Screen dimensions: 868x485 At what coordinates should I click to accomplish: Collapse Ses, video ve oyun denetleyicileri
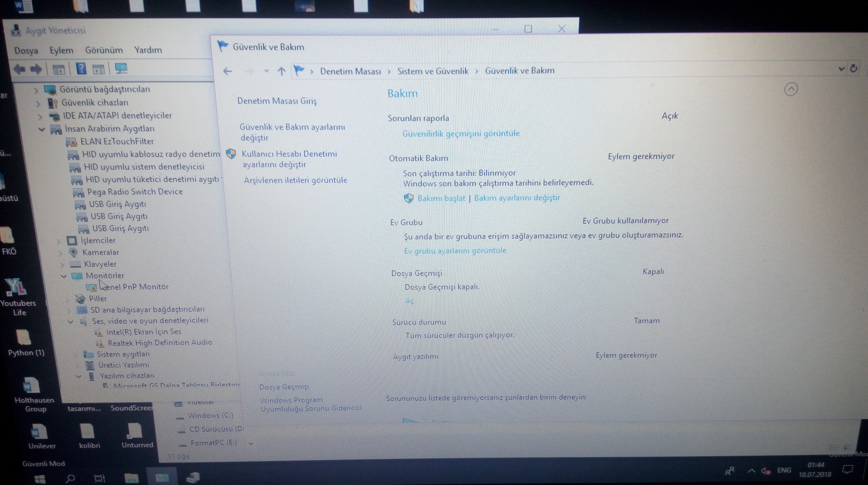tap(70, 322)
